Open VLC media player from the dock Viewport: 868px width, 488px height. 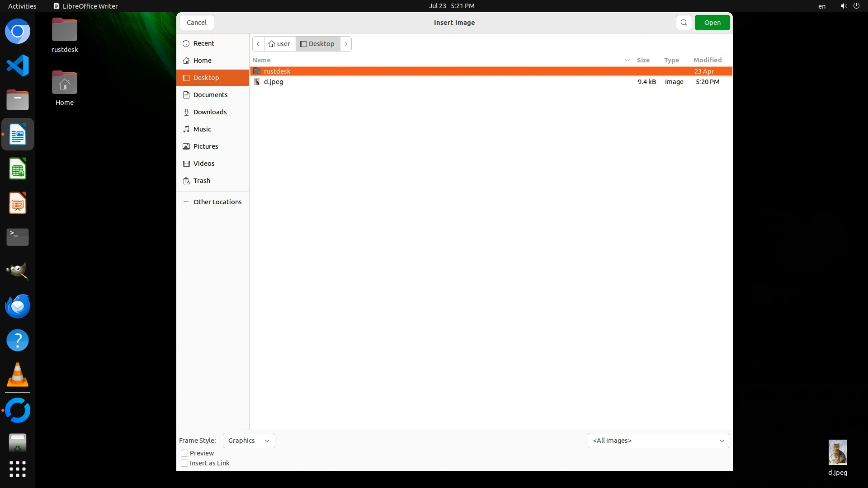pos(18,375)
